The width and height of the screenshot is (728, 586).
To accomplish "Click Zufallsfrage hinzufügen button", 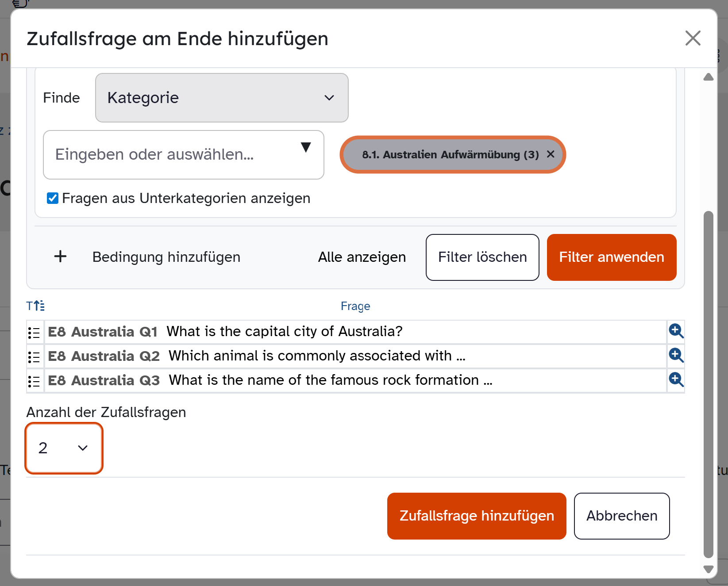I will (476, 516).
